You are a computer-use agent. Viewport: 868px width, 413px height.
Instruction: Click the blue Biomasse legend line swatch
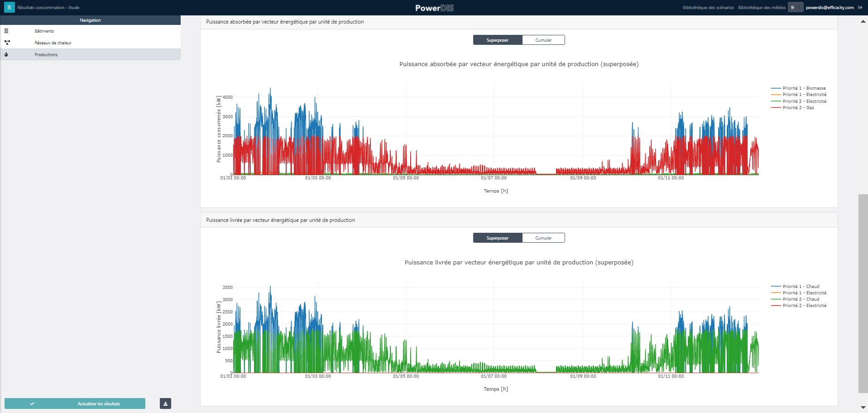776,88
